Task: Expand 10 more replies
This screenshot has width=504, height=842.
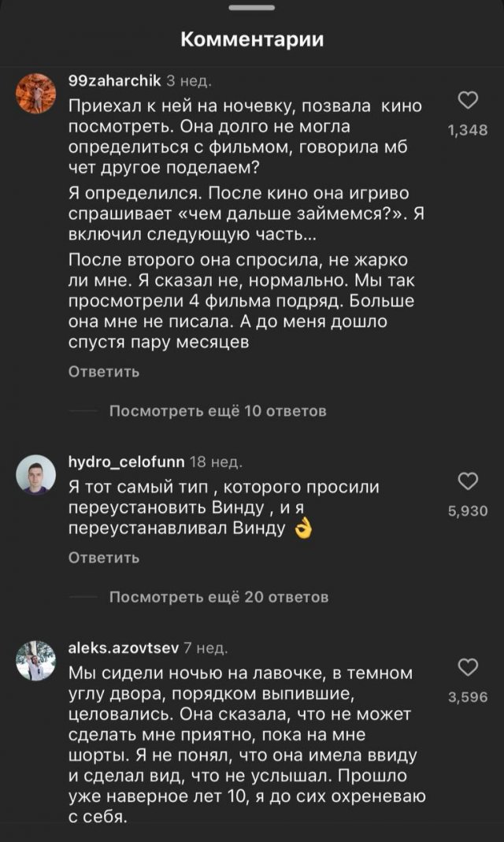Action: click(217, 411)
